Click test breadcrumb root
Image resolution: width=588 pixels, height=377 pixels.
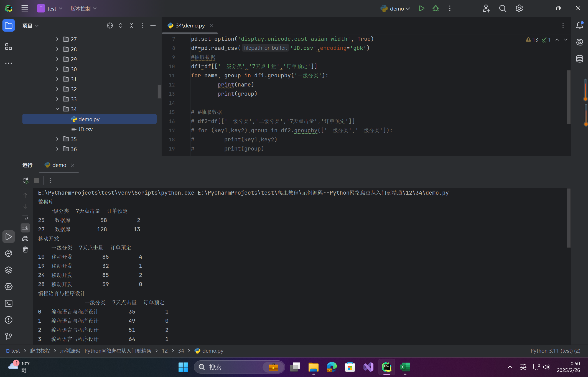click(x=13, y=351)
